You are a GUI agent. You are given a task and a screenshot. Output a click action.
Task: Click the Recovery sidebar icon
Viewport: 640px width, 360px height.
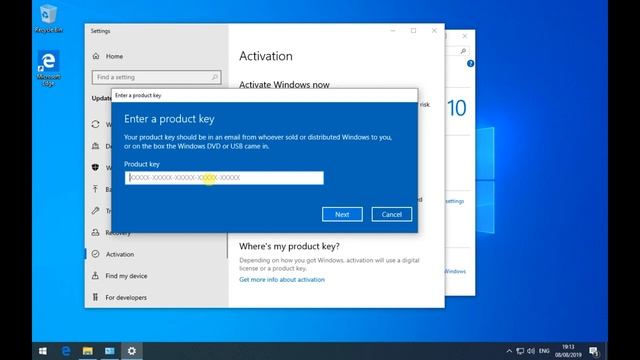coord(96,232)
